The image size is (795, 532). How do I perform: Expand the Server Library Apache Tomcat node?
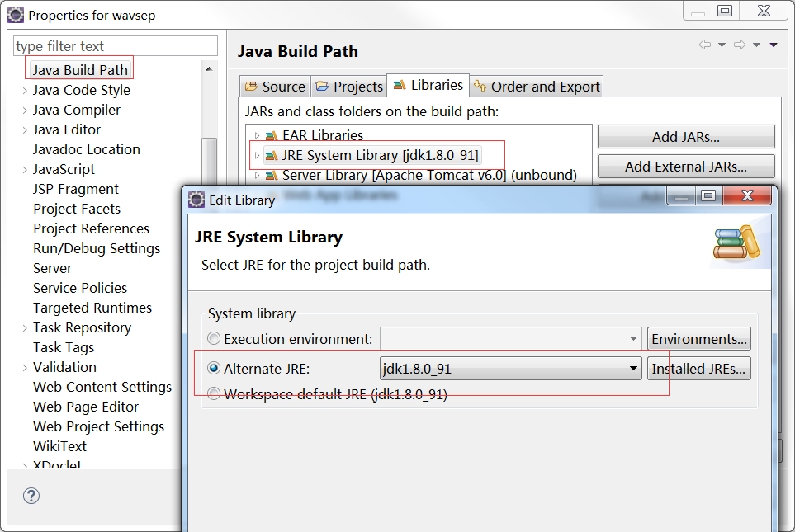(257, 176)
